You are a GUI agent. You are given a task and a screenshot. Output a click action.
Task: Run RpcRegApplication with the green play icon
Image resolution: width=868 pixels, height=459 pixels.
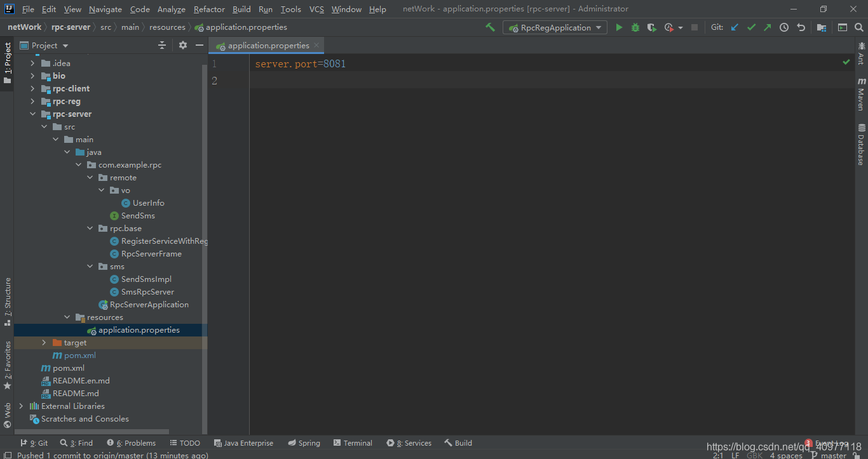(619, 27)
